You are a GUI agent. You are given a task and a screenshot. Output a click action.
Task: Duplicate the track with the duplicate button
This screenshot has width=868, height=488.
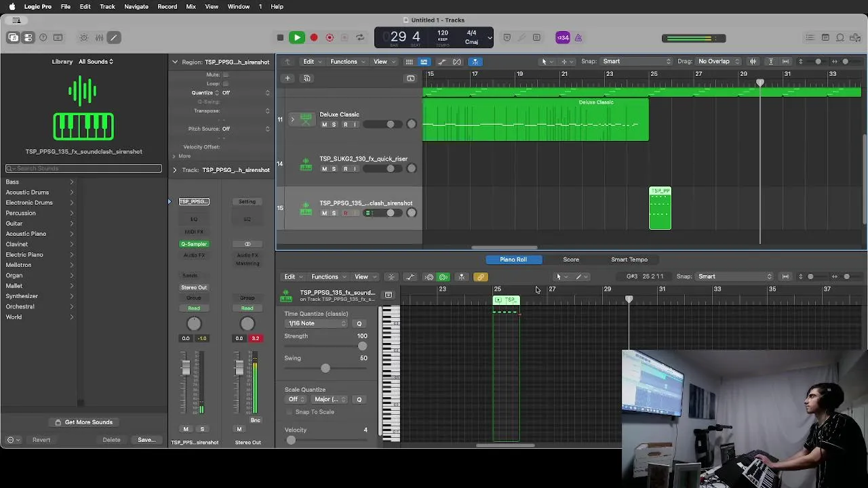click(x=307, y=79)
